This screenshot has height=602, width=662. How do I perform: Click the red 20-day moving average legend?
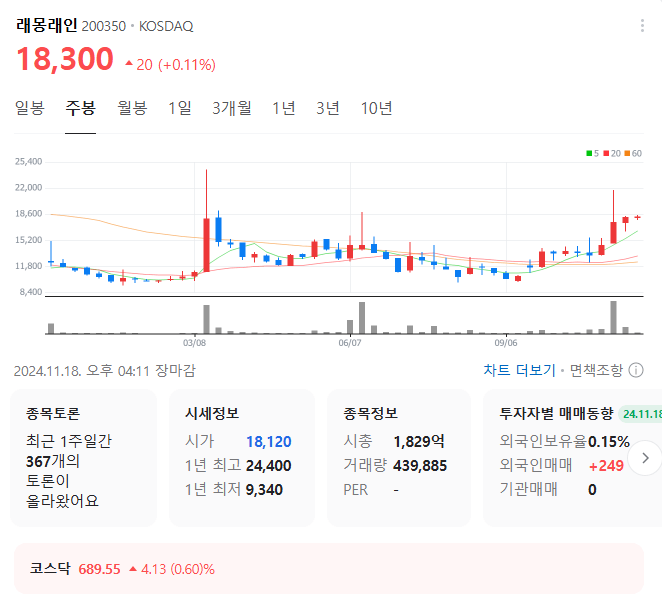click(612, 153)
